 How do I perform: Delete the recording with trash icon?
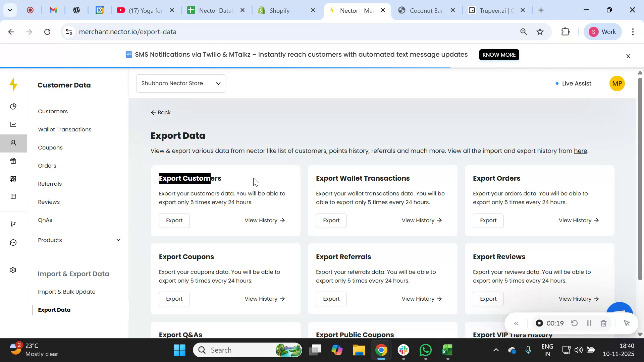point(603,323)
